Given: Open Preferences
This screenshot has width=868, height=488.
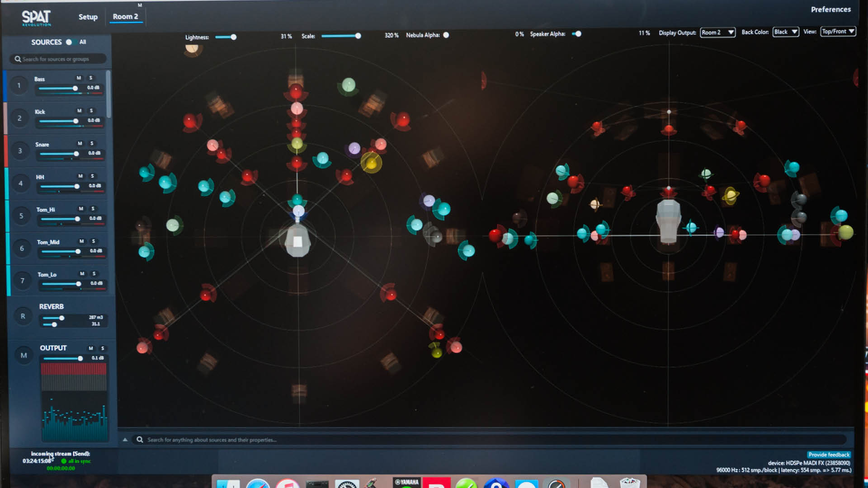Looking at the screenshot, I should [x=830, y=9].
